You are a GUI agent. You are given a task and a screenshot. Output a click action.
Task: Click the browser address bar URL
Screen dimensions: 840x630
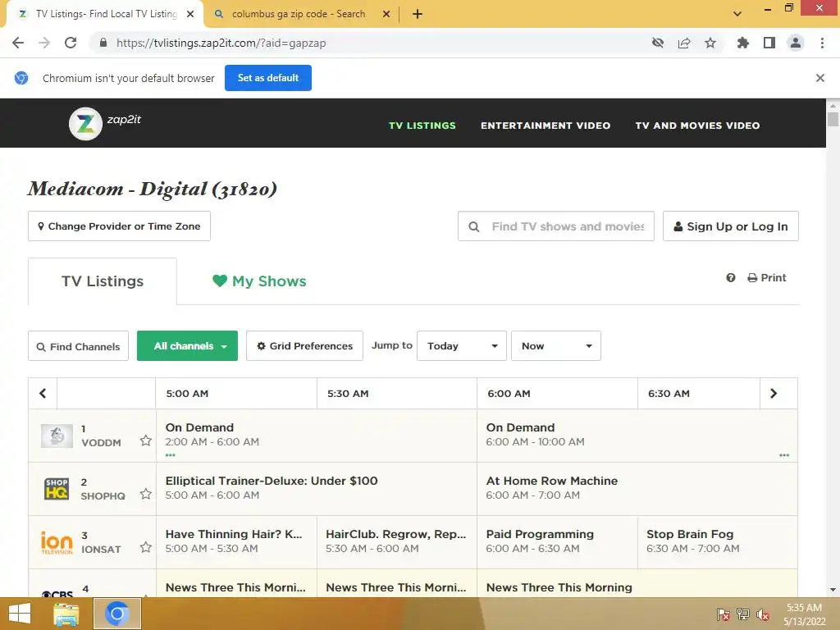coord(221,43)
